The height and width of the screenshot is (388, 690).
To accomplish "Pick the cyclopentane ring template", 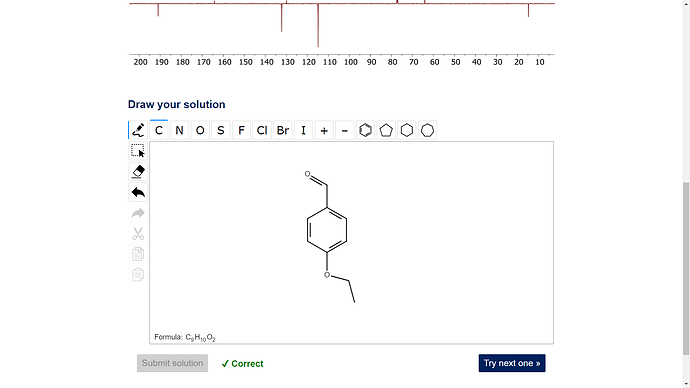I will point(386,130).
